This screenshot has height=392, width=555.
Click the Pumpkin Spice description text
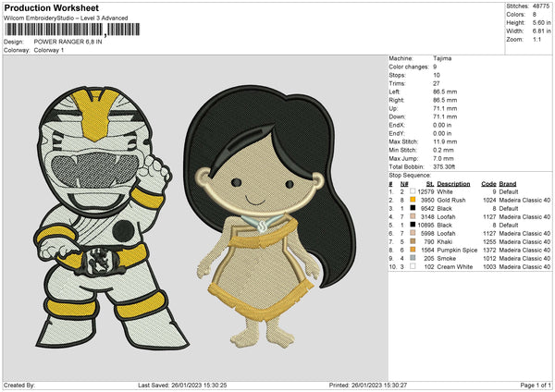457,250
